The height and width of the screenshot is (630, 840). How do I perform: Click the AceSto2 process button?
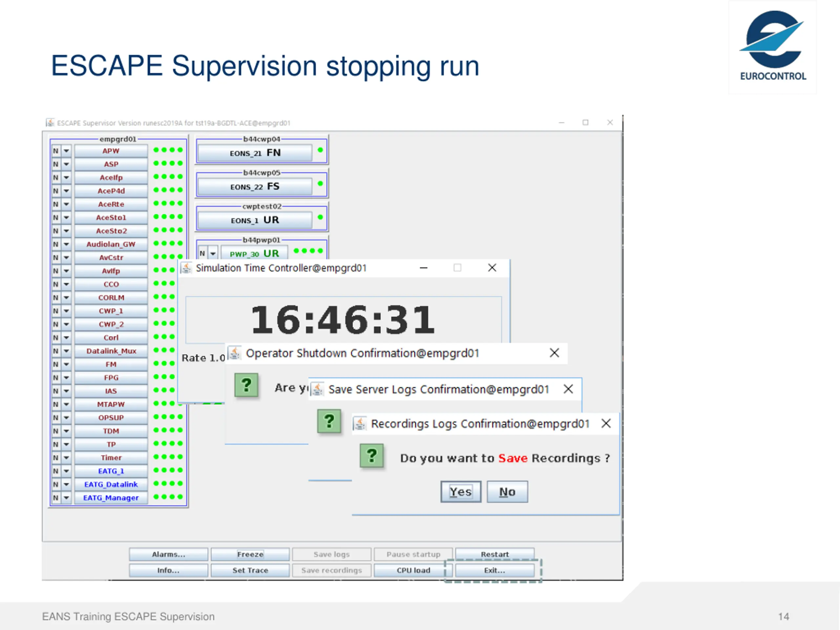tap(111, 230)
